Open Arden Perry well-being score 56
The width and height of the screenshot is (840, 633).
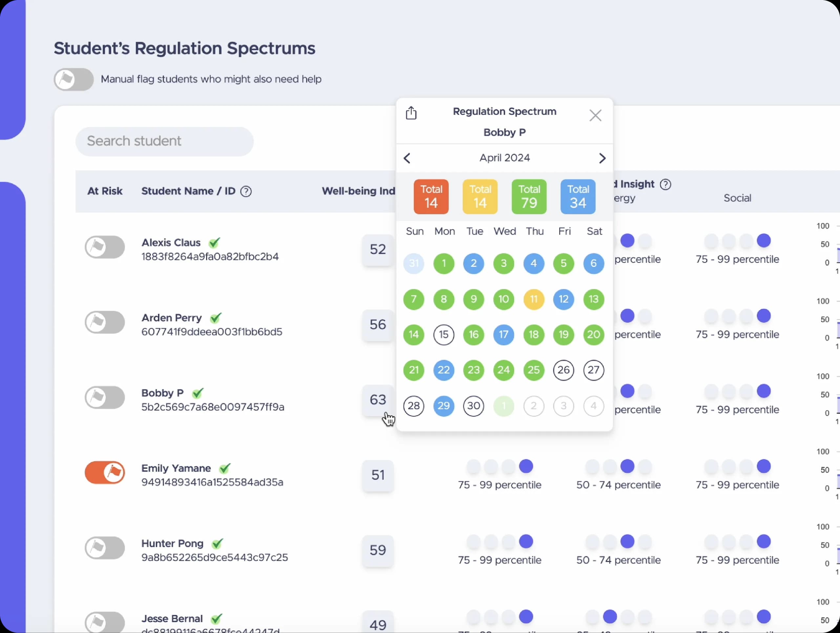pyautogui.click(x=378, y=325)
